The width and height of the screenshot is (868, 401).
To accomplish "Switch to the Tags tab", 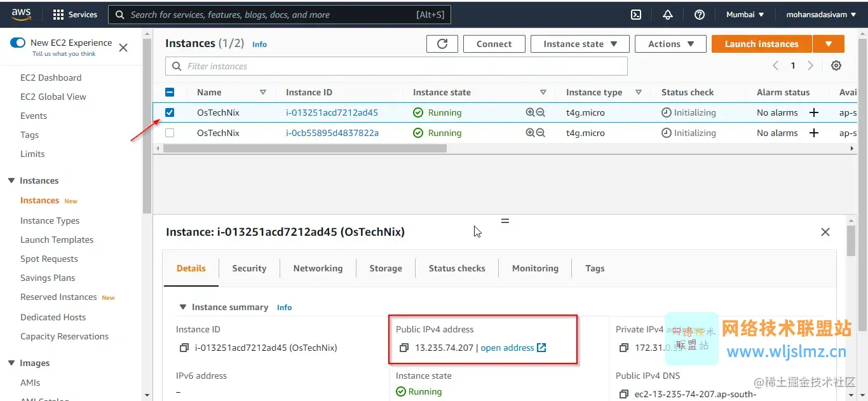I will coord(595,268).
